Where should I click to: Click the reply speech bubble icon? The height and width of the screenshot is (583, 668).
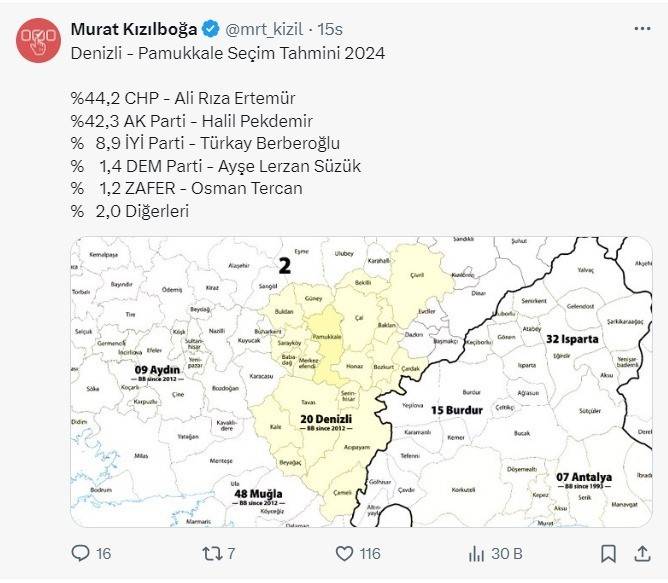(x=81, y=553)
